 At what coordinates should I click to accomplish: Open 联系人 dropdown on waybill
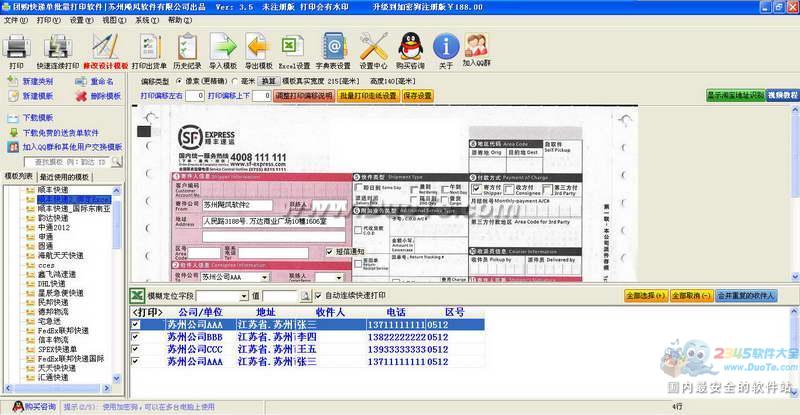point(339,277)
